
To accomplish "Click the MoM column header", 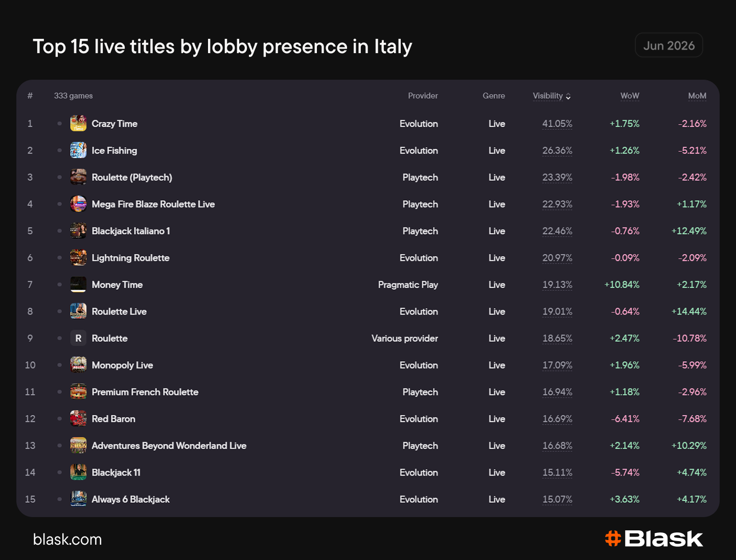I will (x=697, y=96).
